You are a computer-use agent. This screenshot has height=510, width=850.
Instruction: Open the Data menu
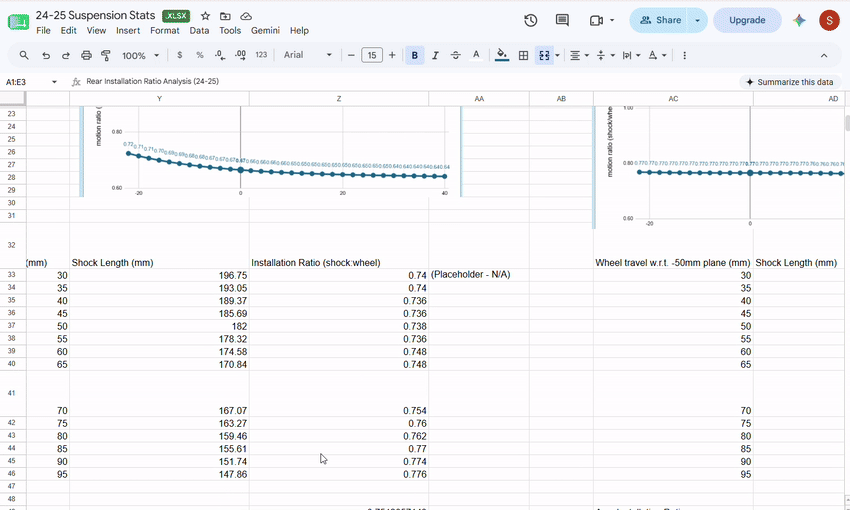coord(199,31)
